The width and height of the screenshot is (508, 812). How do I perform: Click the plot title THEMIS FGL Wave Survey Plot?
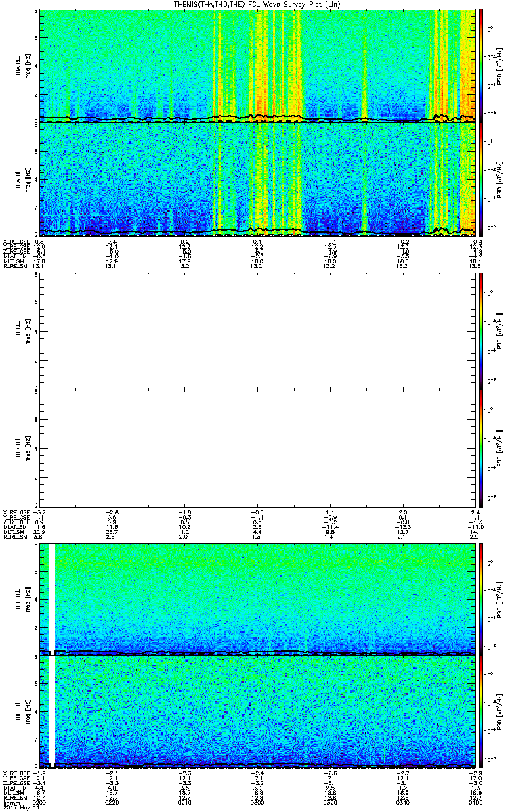[256, 4]
